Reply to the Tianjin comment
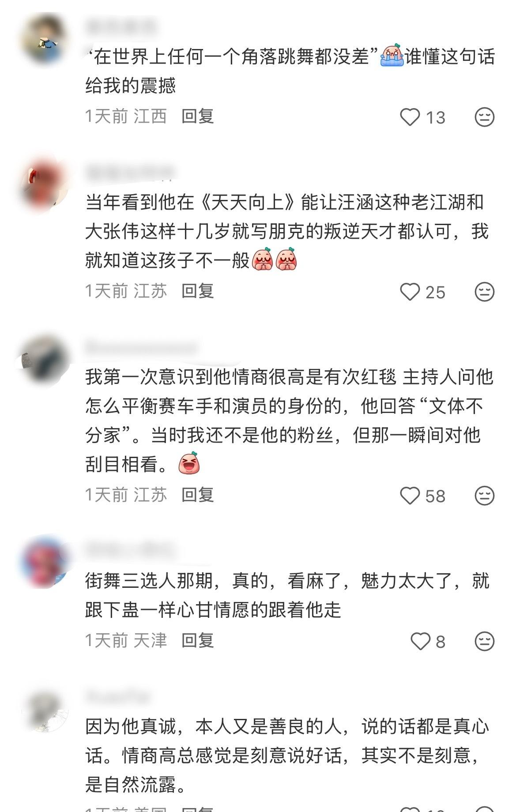This screenshot has width=516, height=812. coord(198,640)
